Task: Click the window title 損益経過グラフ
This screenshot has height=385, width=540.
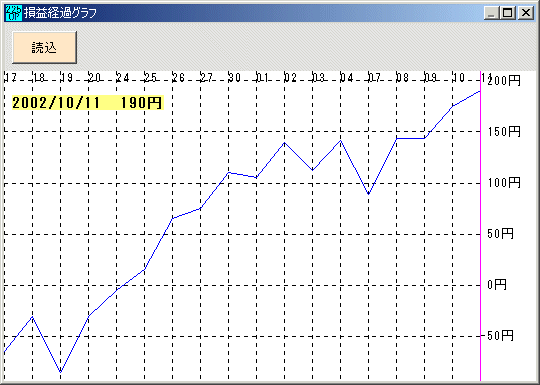Action: [61, 13]
